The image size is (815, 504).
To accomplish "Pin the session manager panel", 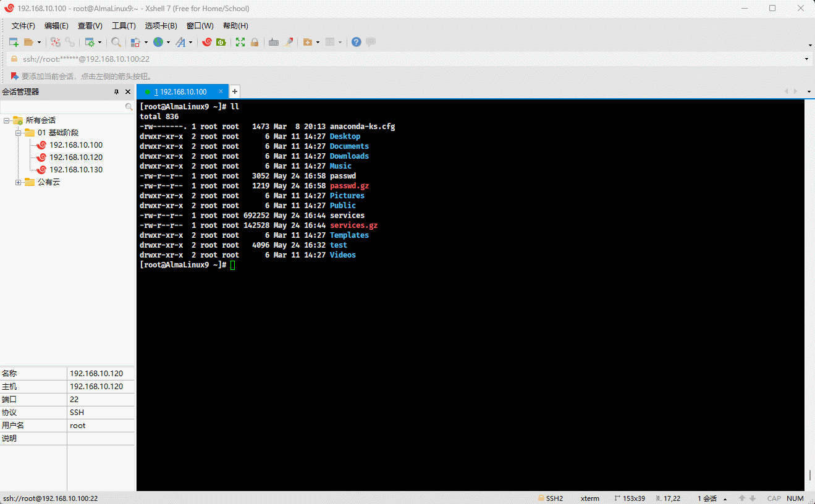I will tap(116, 92).
